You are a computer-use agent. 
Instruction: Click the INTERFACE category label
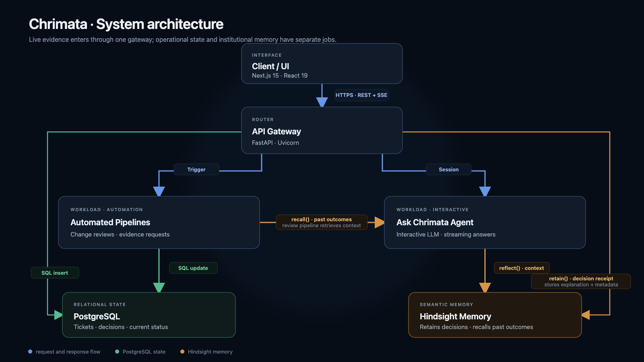[267, 55]
